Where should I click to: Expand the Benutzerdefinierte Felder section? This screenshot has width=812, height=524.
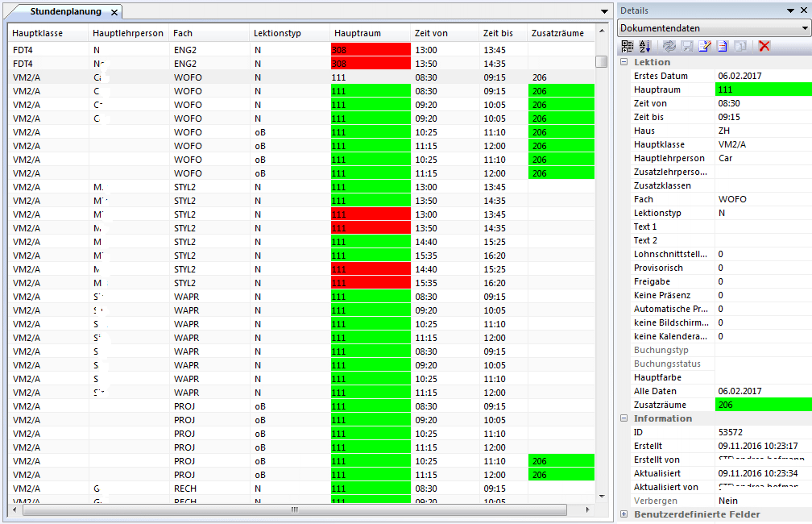point(624,514)
